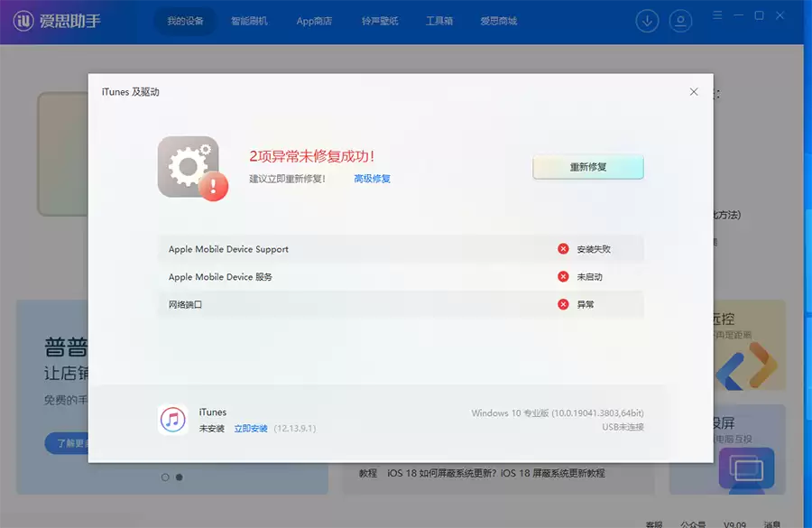Open the 爱思商城 tab
812x528 pixels.
pyautogui.click(x=499, y=22)
